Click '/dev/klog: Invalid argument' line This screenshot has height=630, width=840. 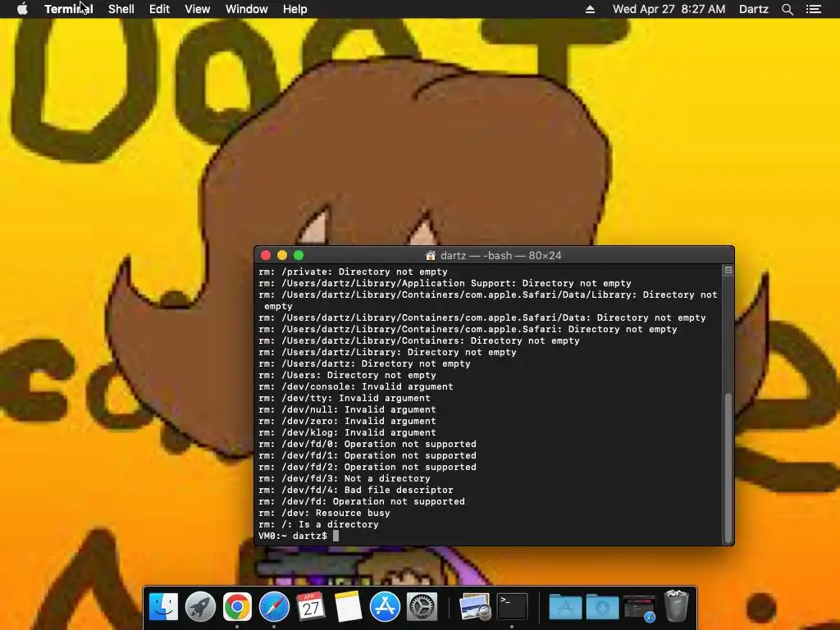[x=347, y=432]
